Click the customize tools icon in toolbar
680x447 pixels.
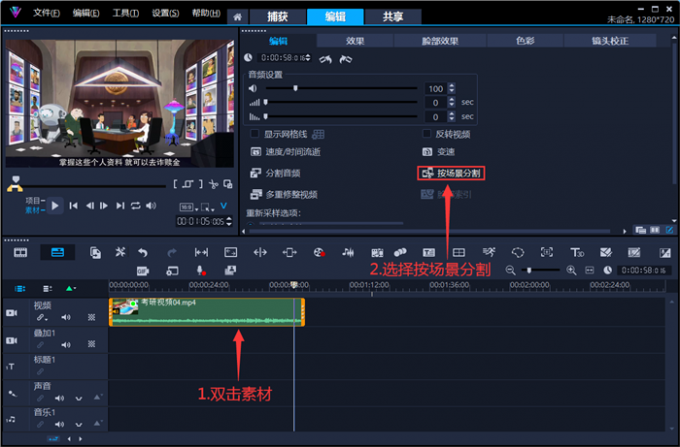(120, 252)
